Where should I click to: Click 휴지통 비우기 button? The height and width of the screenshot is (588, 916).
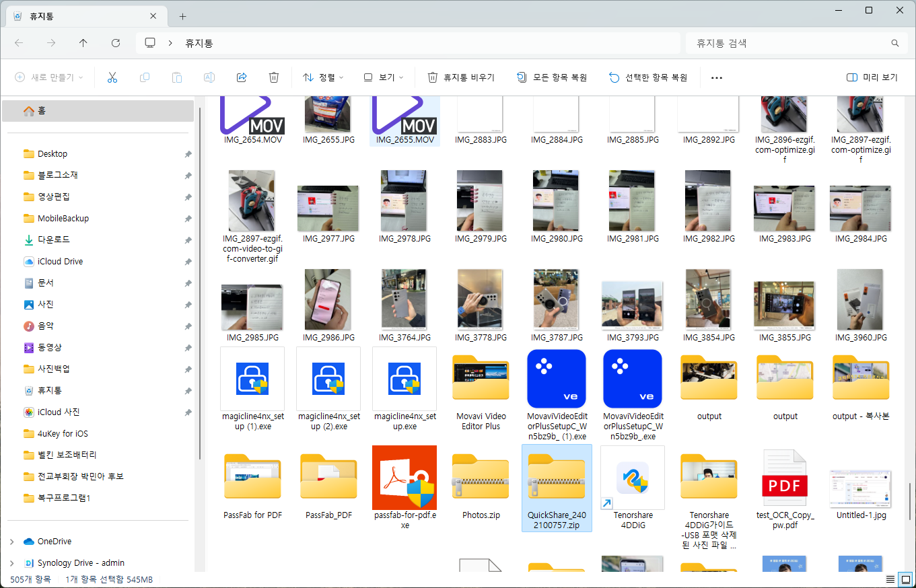pos(461,77)
